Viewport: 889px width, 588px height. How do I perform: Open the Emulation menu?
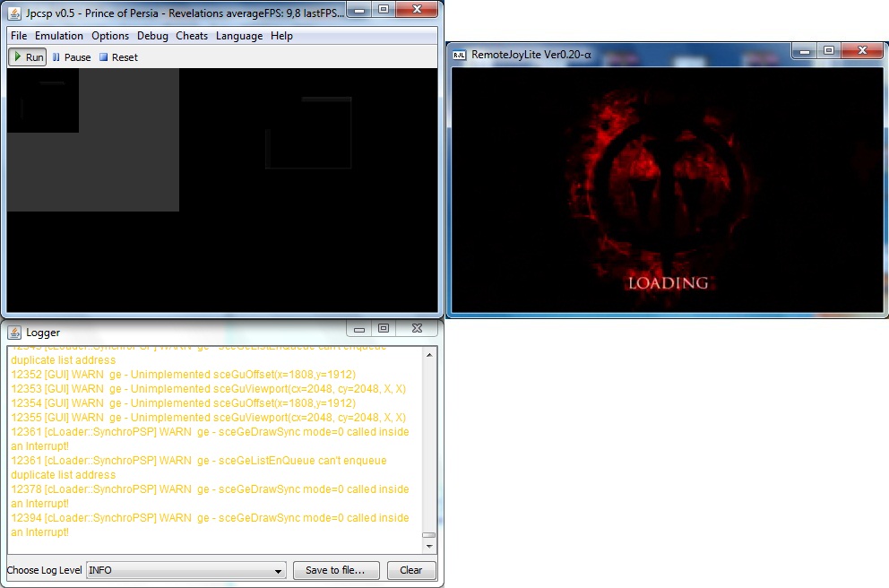[x=59, y=36]
